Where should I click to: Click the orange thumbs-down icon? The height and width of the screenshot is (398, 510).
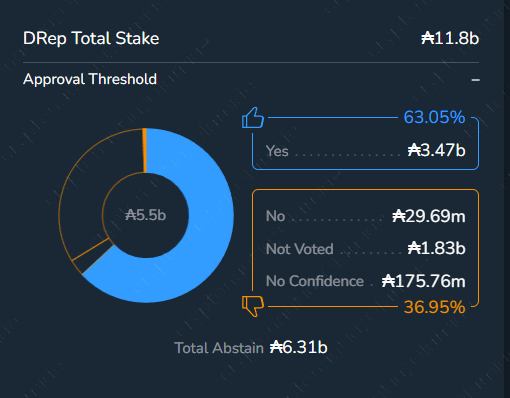253,306
